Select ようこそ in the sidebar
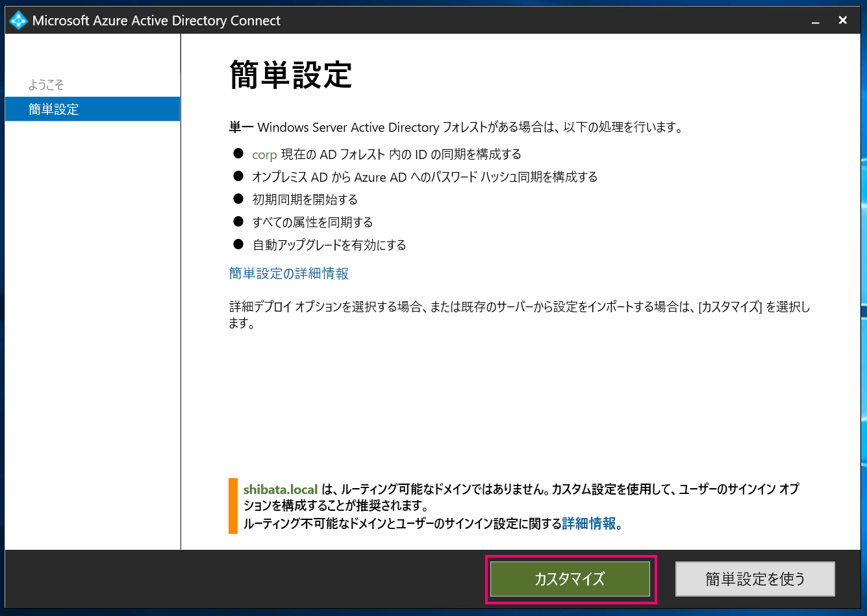The width and height of the screenshot is (867, 616). (x=46, y=85)
